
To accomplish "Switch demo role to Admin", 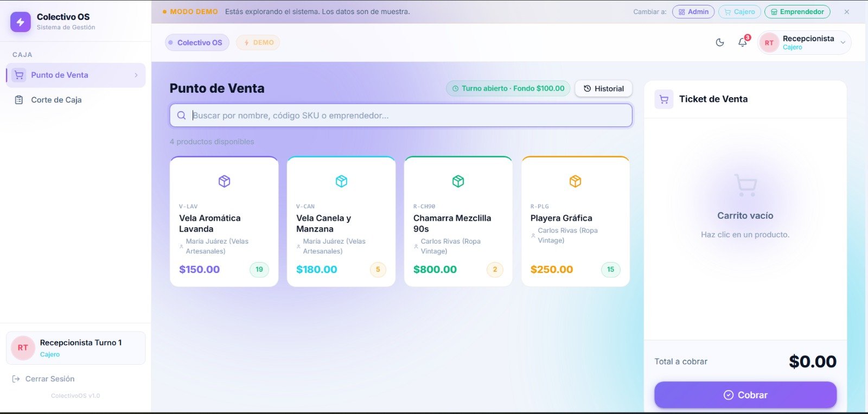I will coord(693,12).
